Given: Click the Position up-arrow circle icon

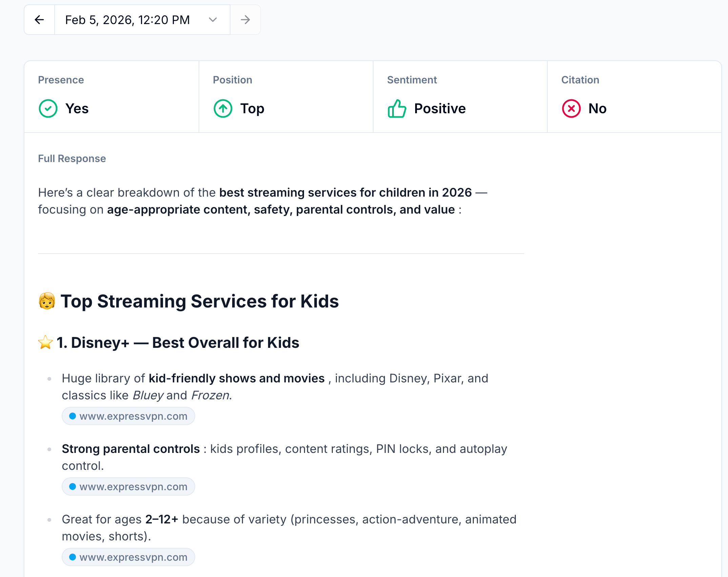Looking at the screenshot, I should point(223,108).
